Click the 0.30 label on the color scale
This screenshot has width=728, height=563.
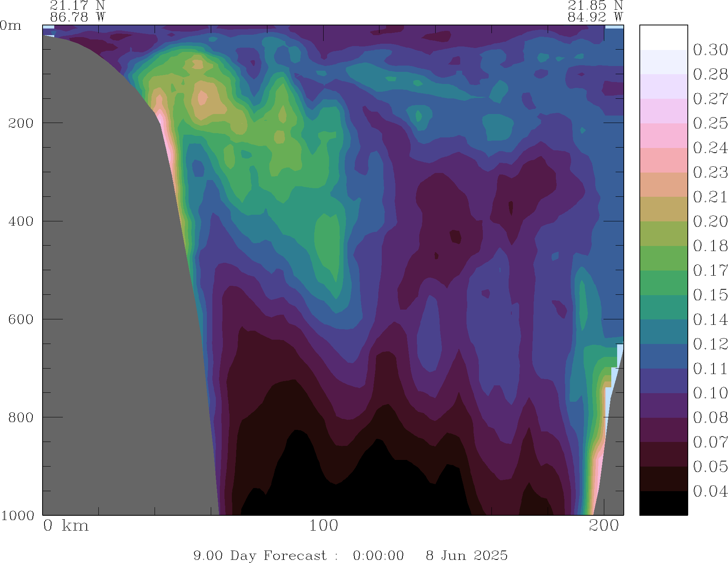click(x=710, y=50)
